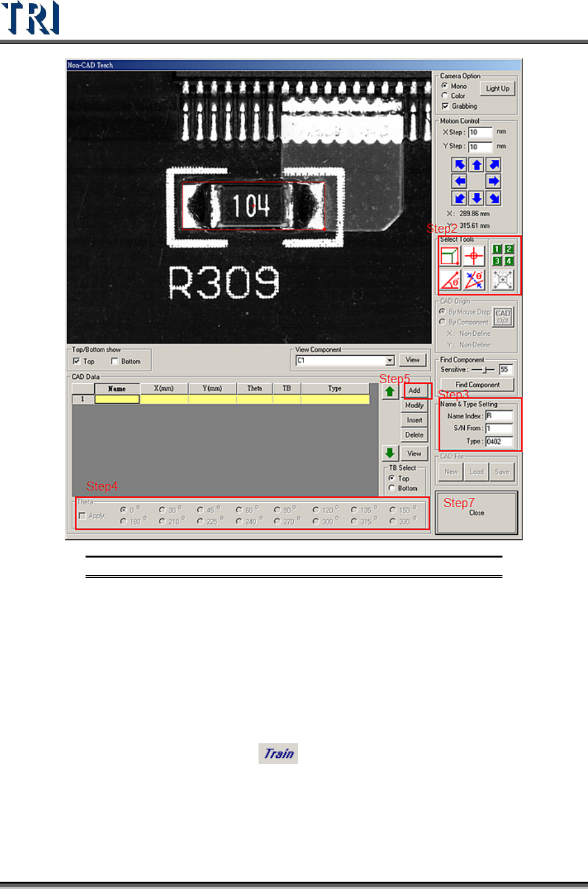Click the CAD origin icon button
This screenshot has width=588, height=889.
coord(503,316)
